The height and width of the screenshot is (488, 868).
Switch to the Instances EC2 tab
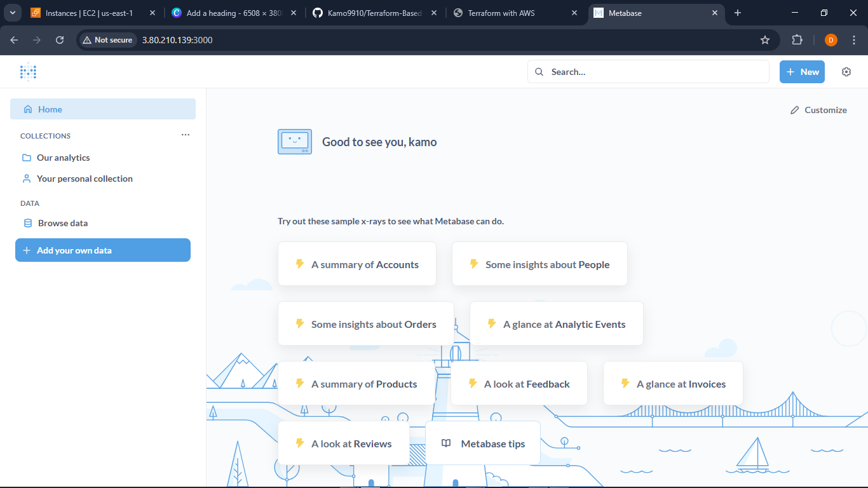88,13
